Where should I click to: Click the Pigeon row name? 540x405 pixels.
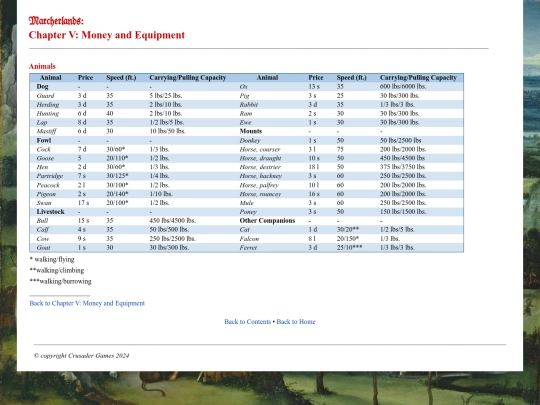46,194
